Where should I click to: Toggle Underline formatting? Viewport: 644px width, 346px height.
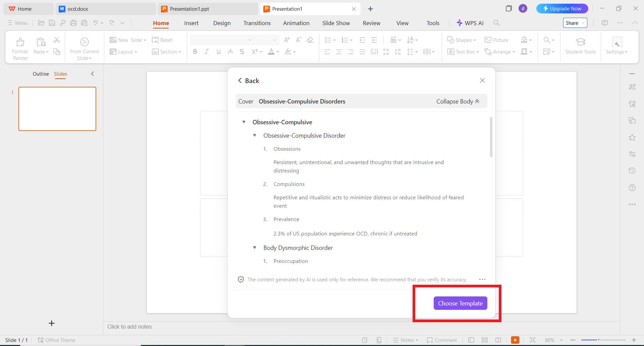click(x=218, y=52)
